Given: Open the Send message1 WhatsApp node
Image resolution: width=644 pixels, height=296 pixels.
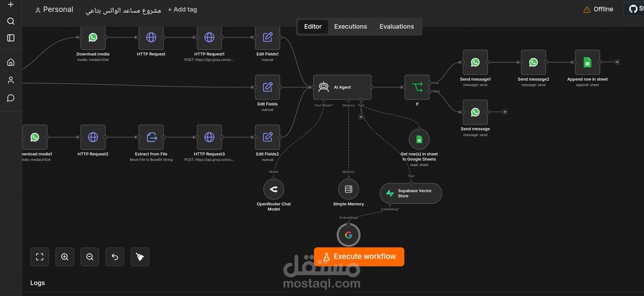Looking at the screenshot, I should click(475, 62).
